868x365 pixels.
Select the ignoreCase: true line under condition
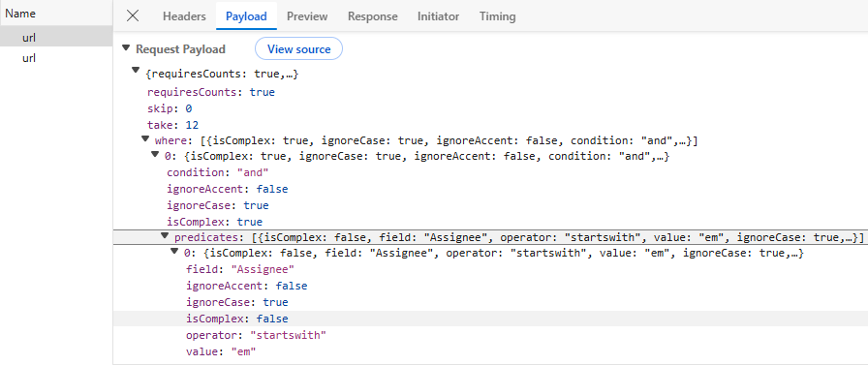click(x=218, y=205)
